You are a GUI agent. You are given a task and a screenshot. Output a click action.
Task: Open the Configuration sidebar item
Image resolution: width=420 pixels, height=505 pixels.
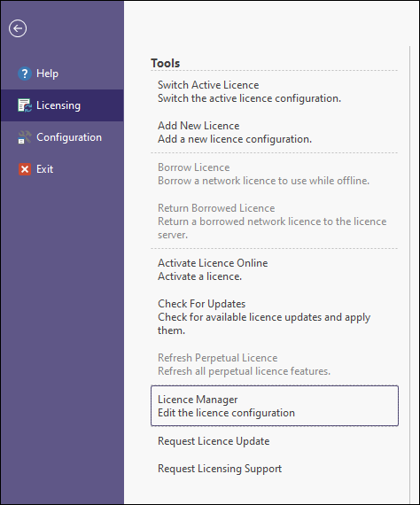[x=62, y=137]
